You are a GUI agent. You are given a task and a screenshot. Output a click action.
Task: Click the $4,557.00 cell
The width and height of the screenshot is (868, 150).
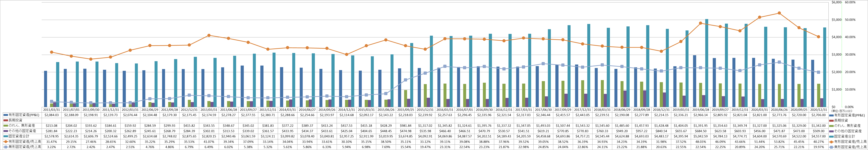click(819, 136)
